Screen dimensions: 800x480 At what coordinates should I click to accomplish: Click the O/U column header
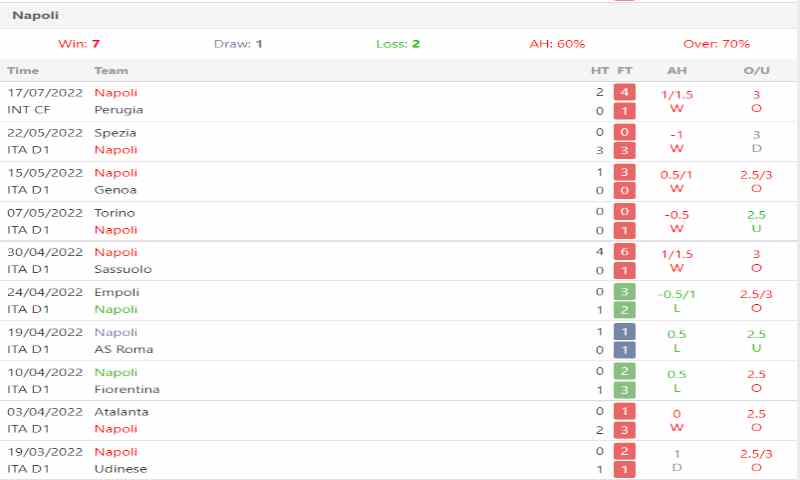pos(756,71)
